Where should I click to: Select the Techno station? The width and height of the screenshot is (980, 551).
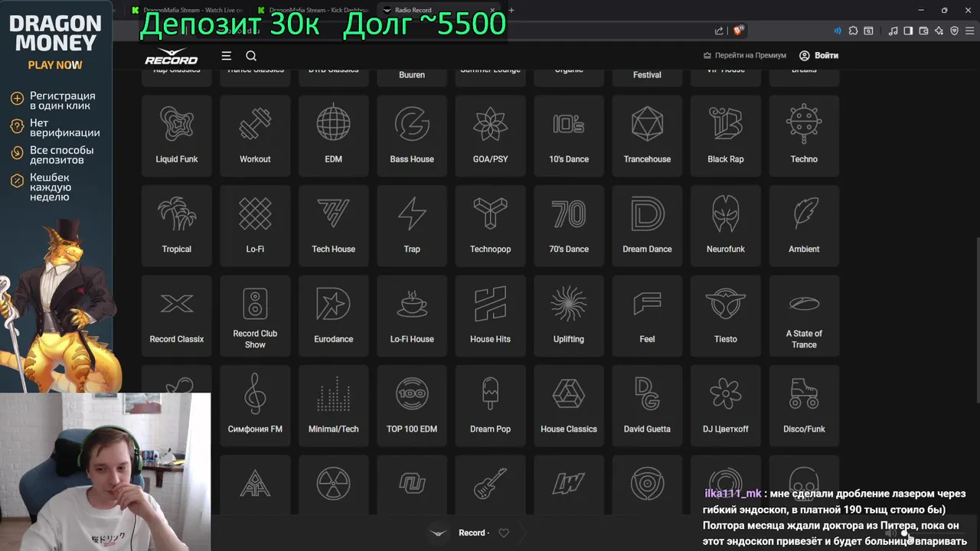pos(804,135)
